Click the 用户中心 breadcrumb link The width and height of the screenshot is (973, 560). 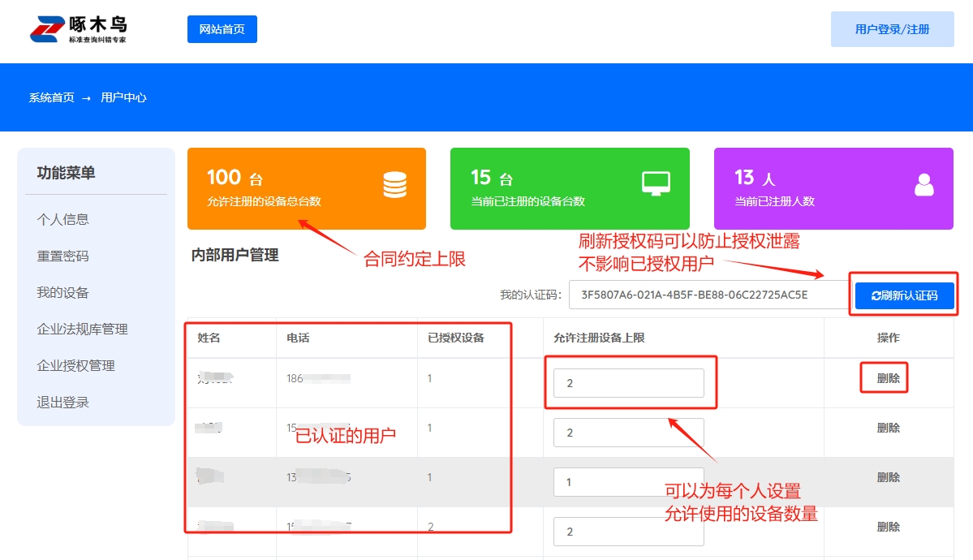[123, 97]
